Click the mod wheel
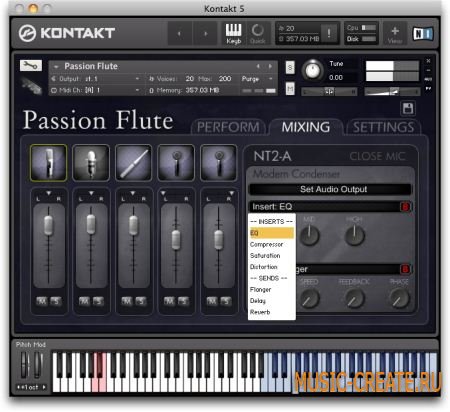The image size is (450, 412). [x=38, y=365]
